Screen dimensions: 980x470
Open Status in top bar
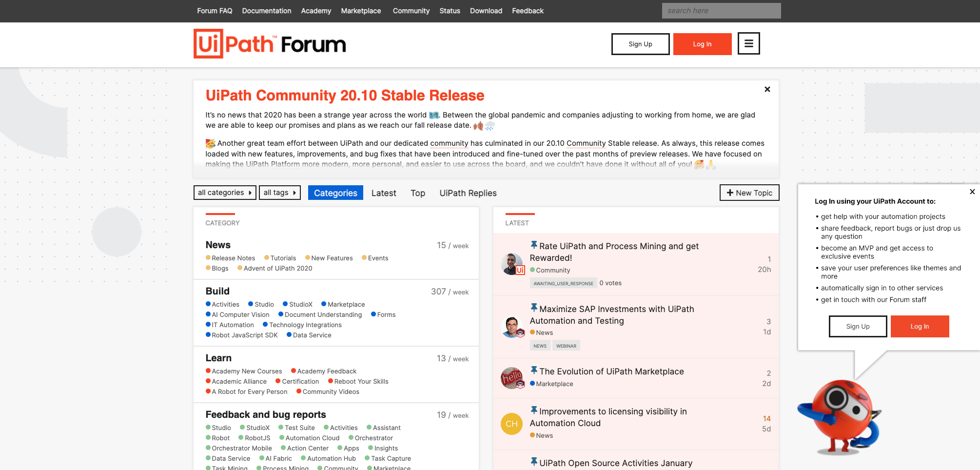(x=450, y=11)
